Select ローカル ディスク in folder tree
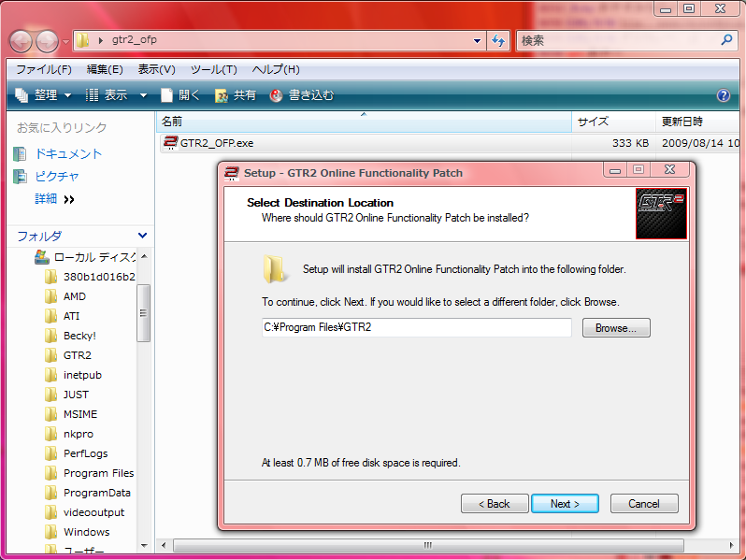The image size is (746, 560). point(94,257)
